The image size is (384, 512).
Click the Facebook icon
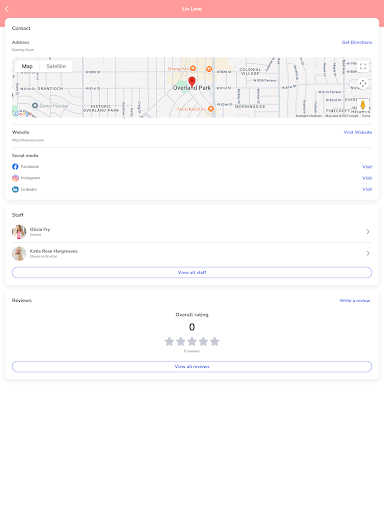coord(15,167)
